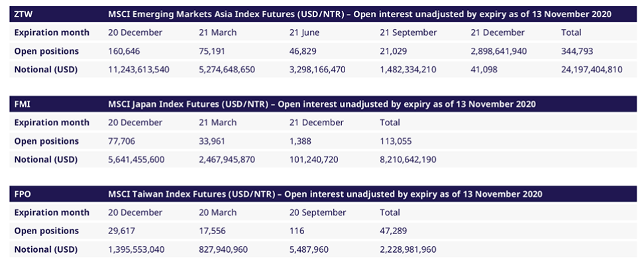Select the 33,961 open positions cell
This screenshot has height=264, width=644.
tap(212, 141)
